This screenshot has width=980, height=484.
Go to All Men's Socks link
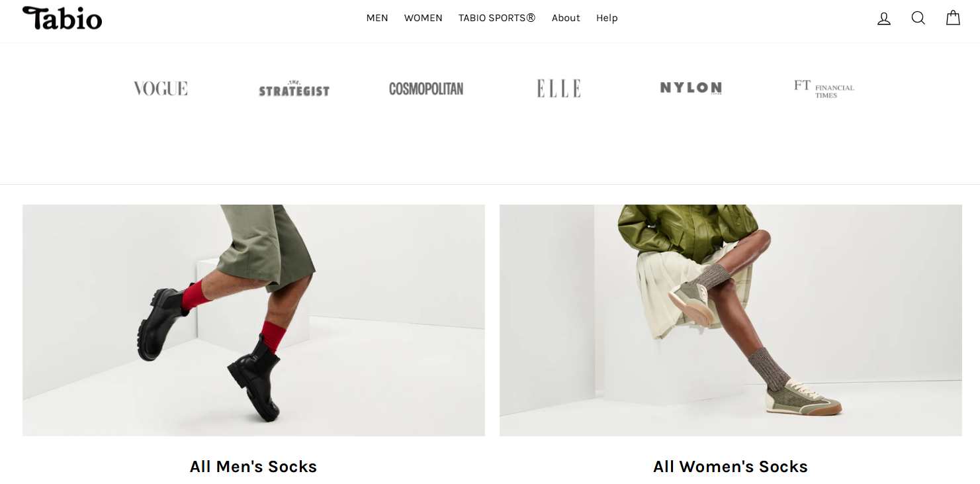click(253, 467)
